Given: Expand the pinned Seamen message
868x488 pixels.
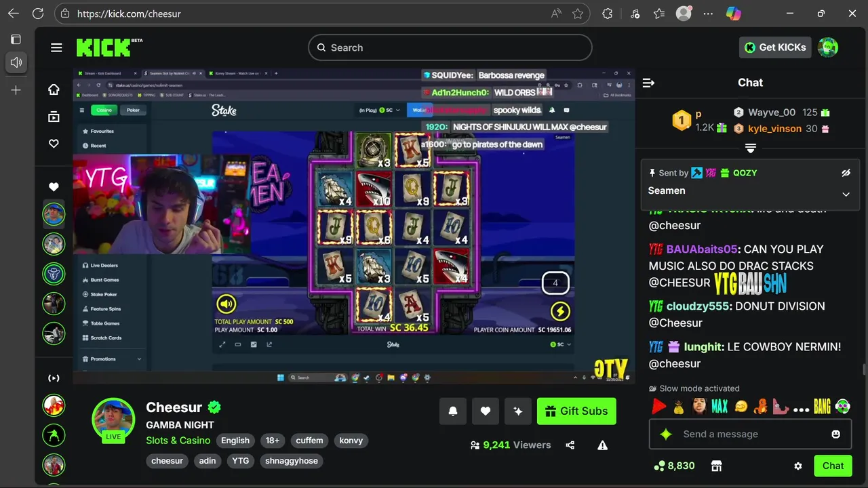Looking at the screenshot, I should click(x=846, y=194).
